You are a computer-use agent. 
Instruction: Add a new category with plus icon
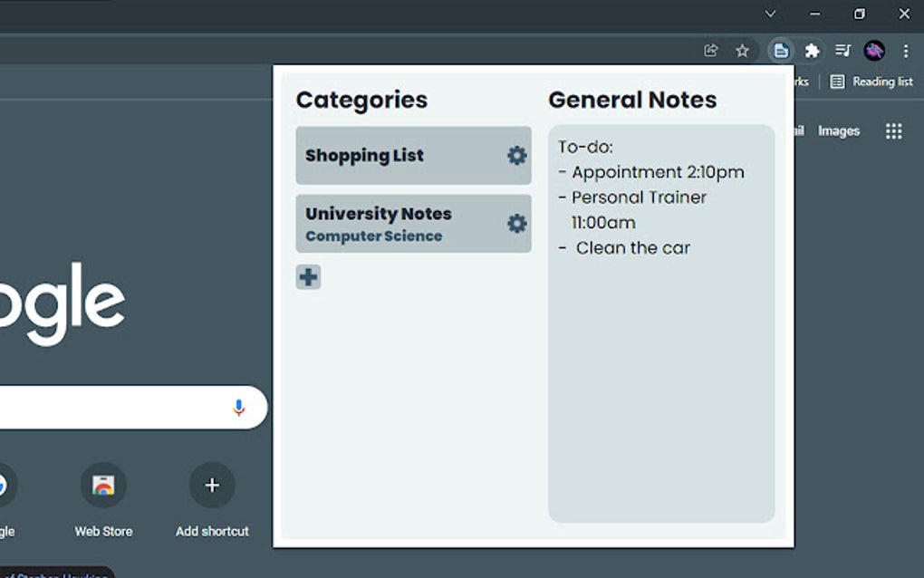coord(308,277)
